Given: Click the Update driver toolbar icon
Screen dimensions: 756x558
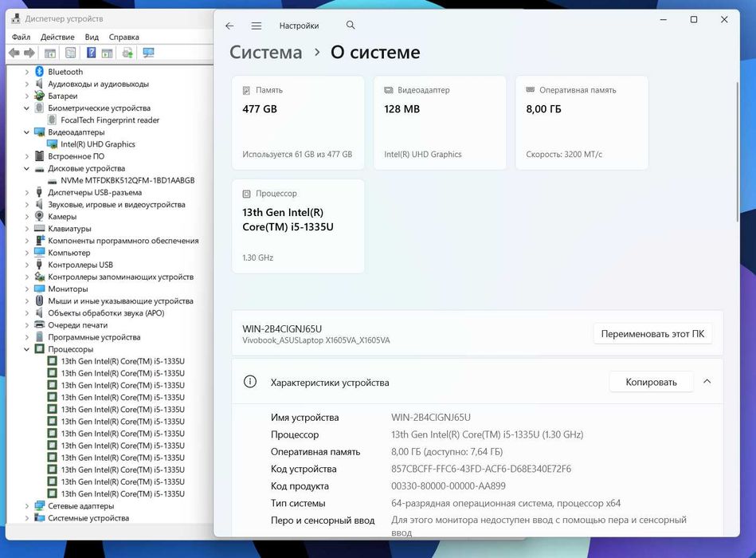Looking at the screenshot, I should pos(127,53).
